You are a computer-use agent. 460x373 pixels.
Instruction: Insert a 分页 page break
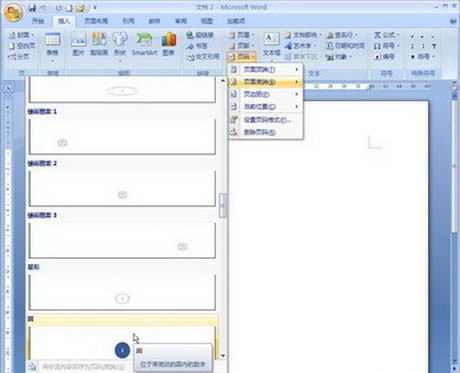(19, 56)
